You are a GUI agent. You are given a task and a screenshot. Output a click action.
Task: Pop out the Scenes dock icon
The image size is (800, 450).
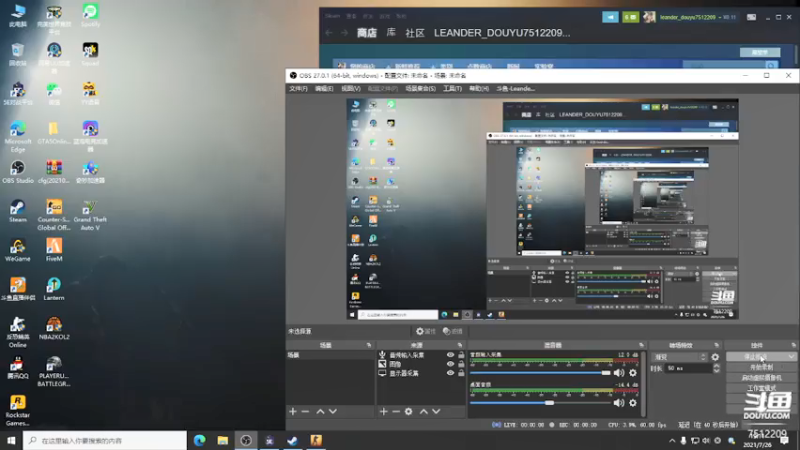pos(369,345)
